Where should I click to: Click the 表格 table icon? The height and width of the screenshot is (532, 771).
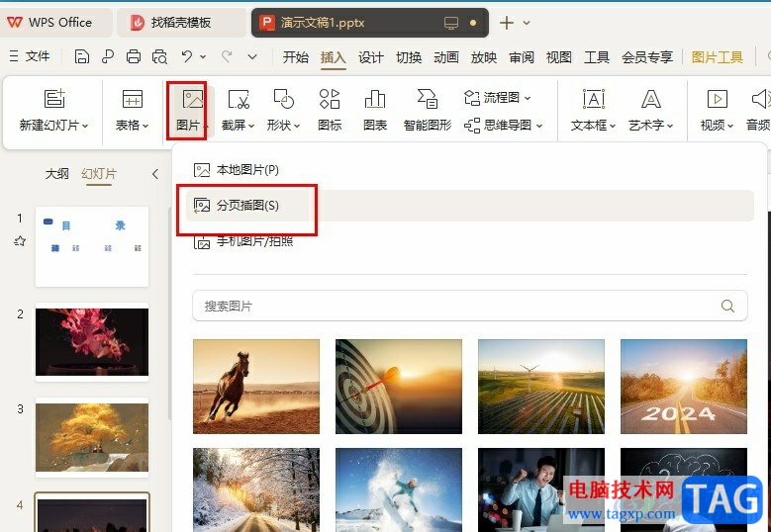(133, 98)
